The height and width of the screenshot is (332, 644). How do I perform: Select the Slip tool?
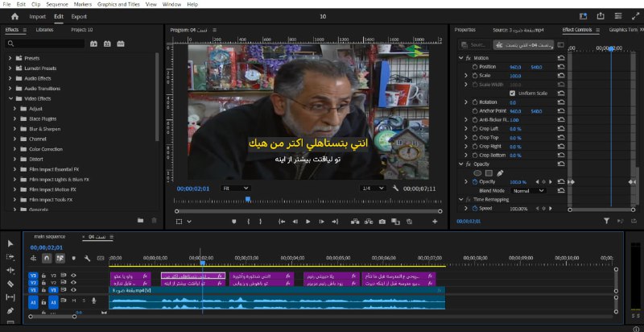pyautogui.click(x=10, y=297)
